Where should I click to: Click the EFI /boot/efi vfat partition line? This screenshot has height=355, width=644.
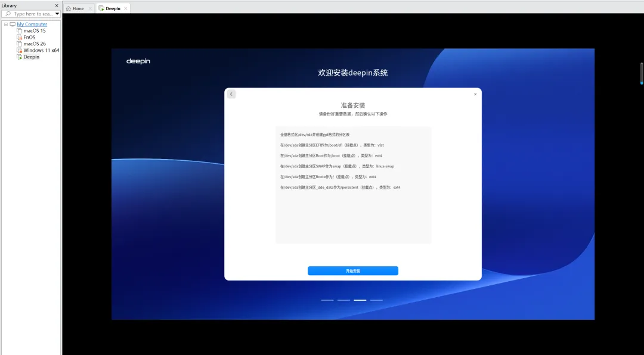pos(332,145)
